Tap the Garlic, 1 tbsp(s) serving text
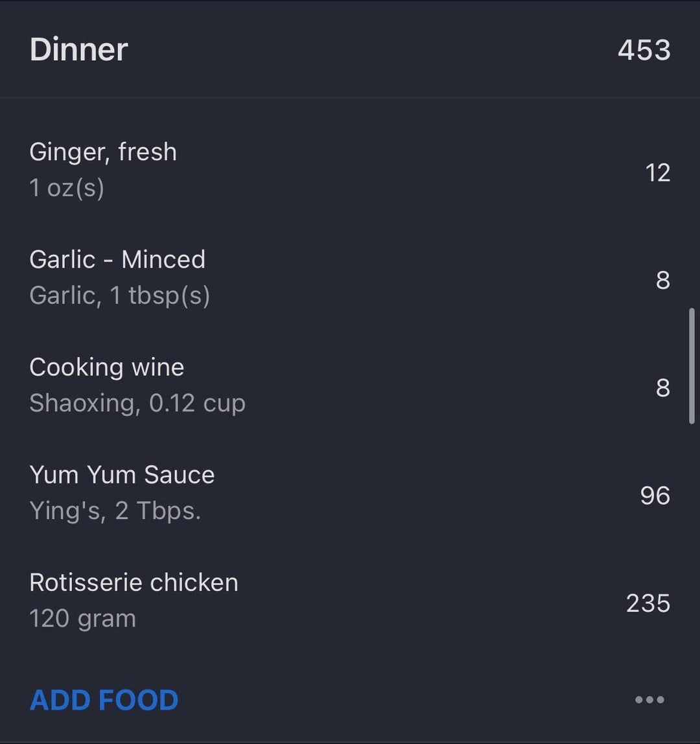Screen dimensions: 700x744 point(119,296)
